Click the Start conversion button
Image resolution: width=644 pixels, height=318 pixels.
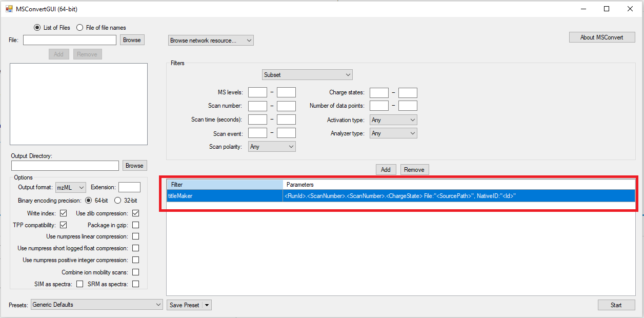(616, 305)
